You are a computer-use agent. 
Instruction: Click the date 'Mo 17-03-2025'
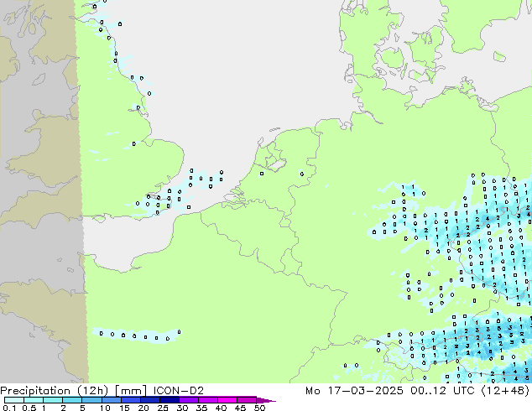point(354,391)
